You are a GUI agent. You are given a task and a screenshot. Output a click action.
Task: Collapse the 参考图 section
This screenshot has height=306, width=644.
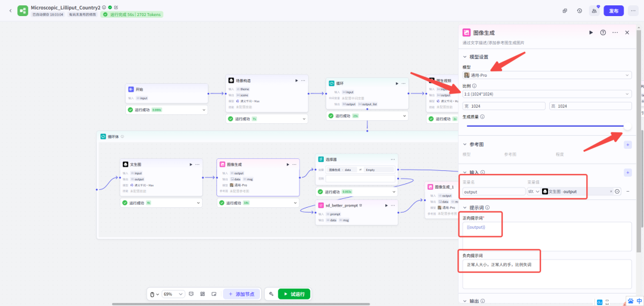[x=465, y=145]
